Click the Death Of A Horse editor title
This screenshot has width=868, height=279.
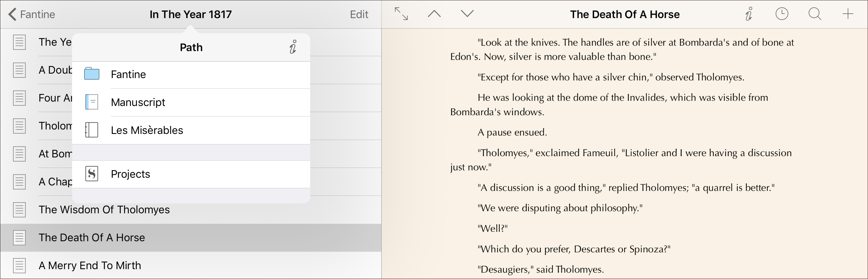[625, 15]
